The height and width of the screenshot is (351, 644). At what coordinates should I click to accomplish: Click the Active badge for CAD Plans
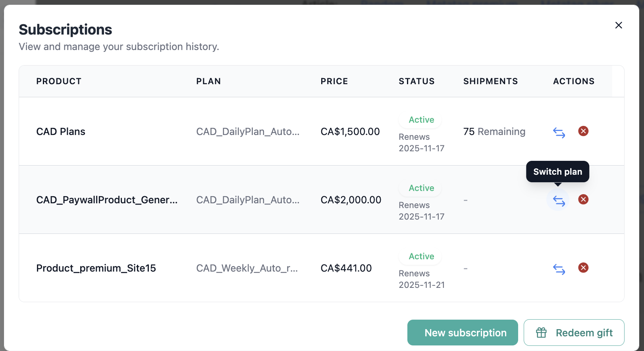[421, 120]
